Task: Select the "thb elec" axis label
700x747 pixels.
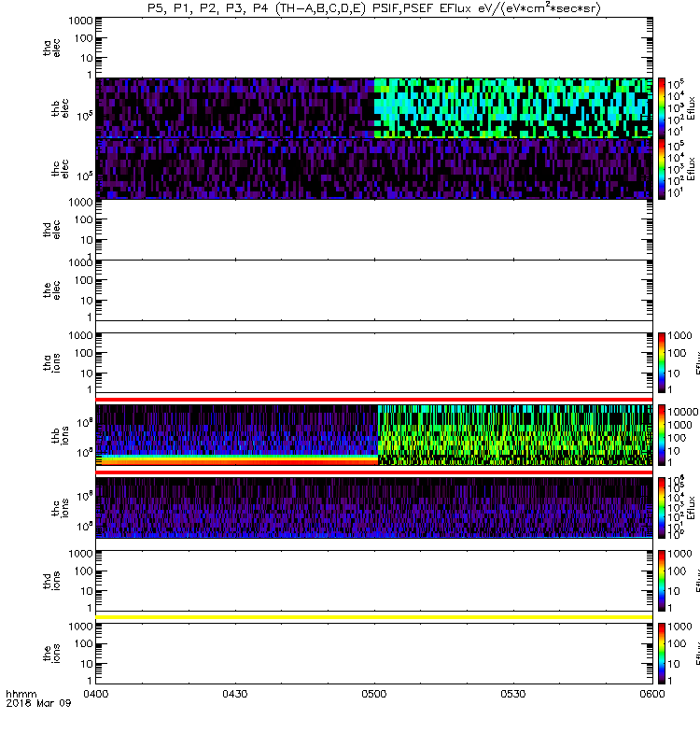Action: pos(60,108)
